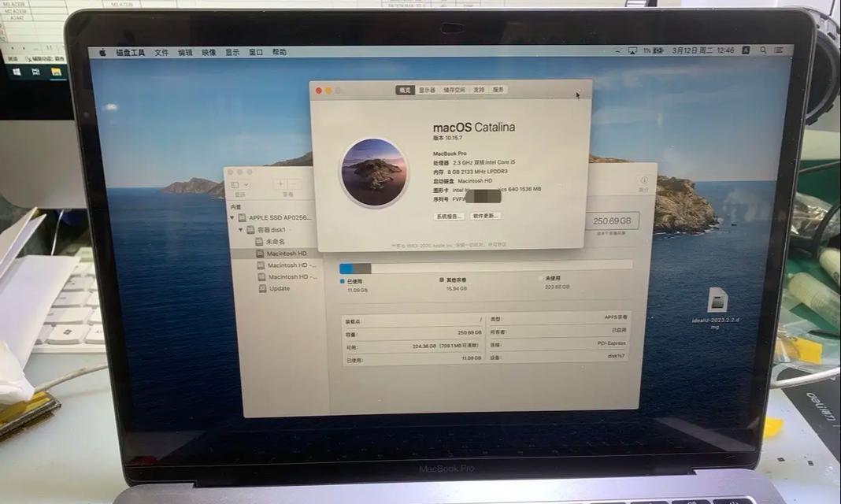Click the gray other-volumes bar segment

[x=362, y=268]
